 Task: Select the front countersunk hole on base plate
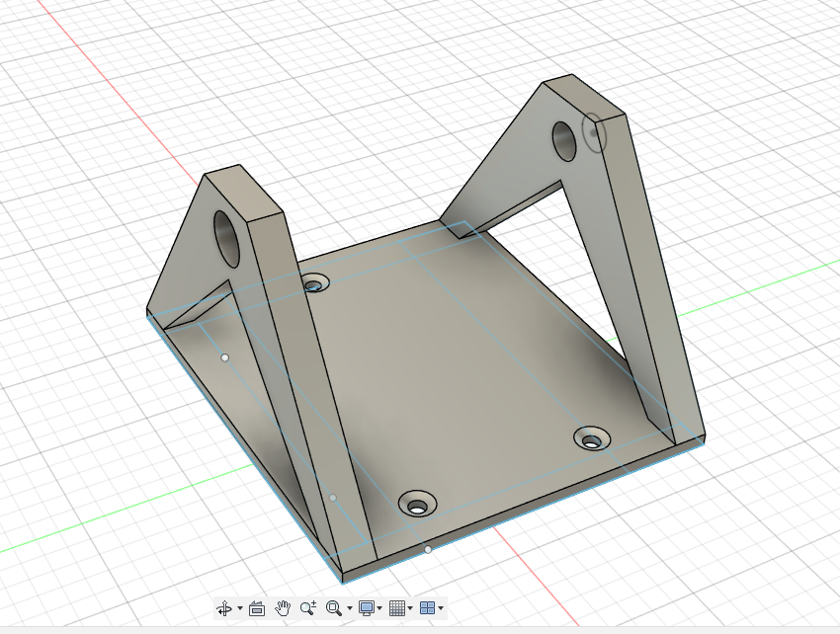[417, 506]
